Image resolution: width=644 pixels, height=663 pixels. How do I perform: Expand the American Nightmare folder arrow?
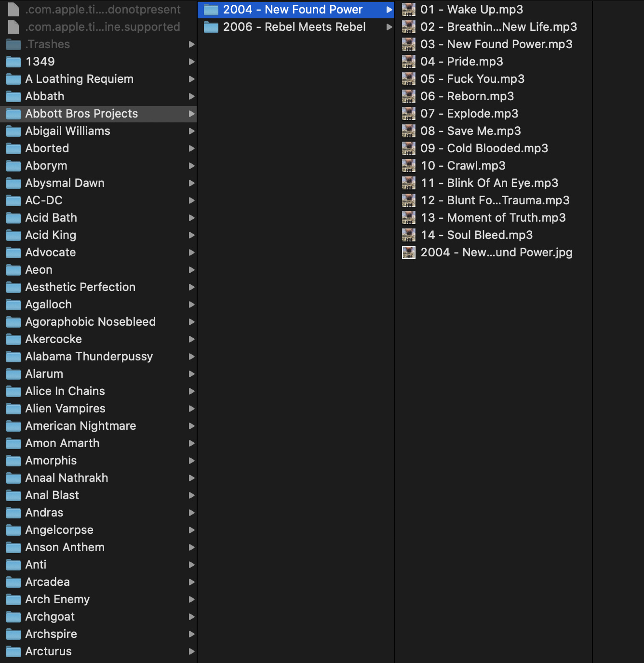(191, 426)
